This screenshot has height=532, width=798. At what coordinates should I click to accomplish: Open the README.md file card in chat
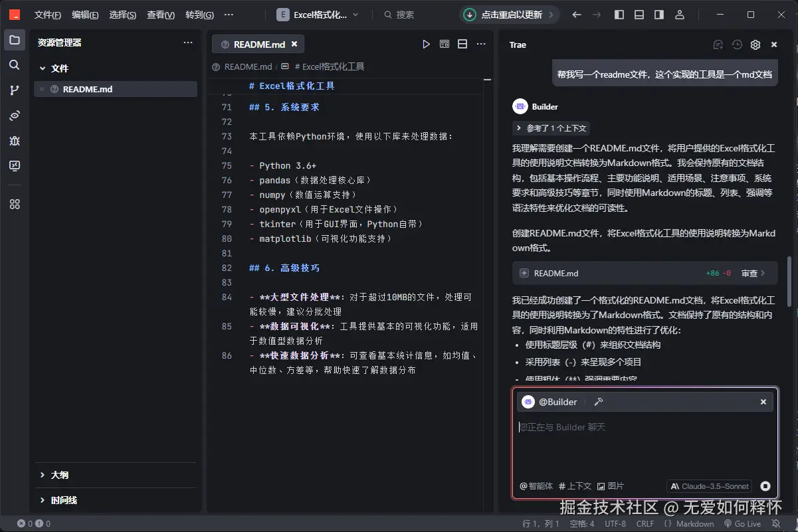point(643,273)
